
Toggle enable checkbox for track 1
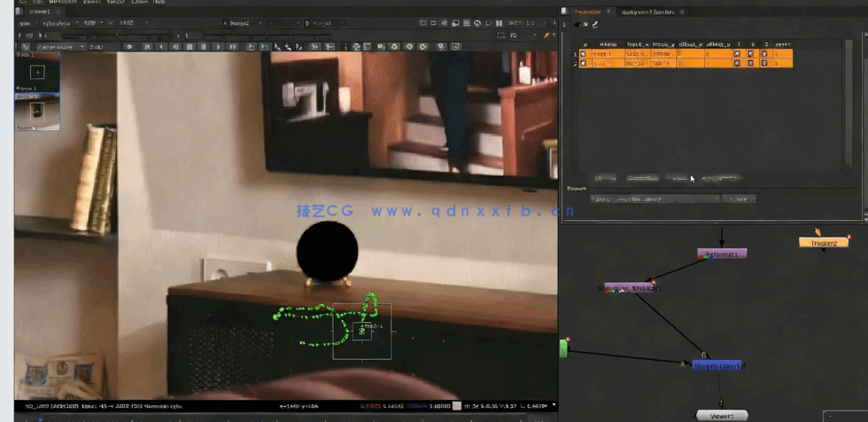pyautogui.click(x=585, y=54)
